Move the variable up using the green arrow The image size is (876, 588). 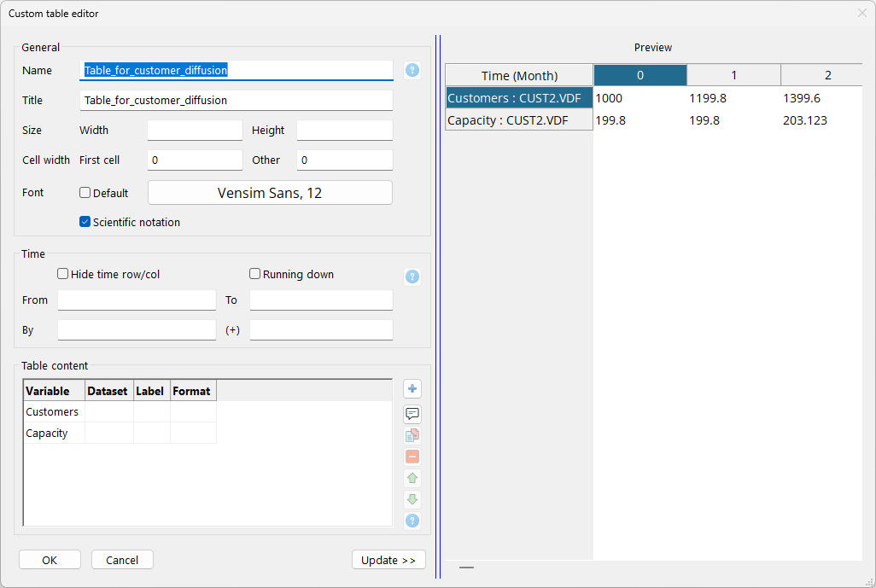point(412,478)
